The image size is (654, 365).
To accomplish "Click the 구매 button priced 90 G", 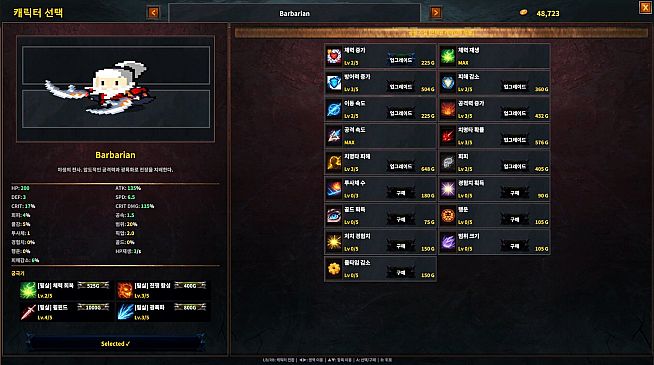I will pos(514,194).
